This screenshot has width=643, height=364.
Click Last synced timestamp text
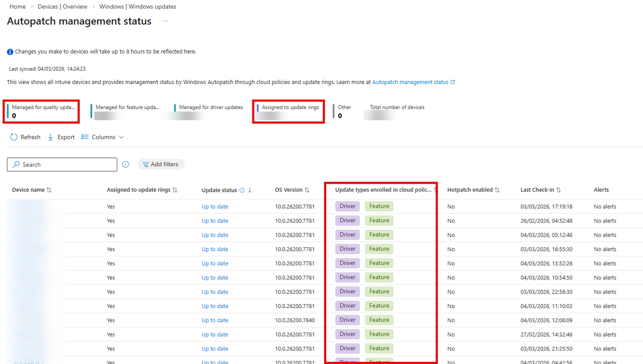47,69
